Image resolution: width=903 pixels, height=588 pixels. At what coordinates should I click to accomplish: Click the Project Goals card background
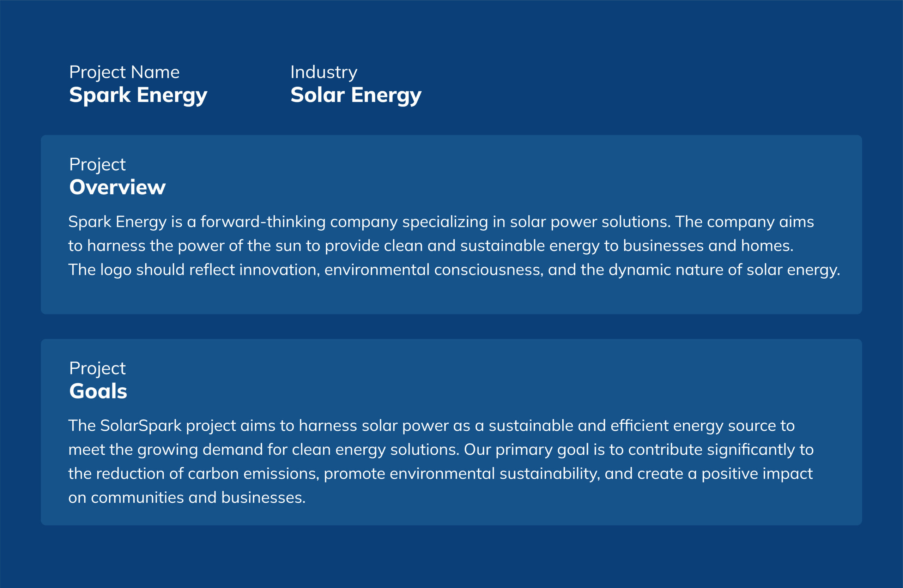451,432
